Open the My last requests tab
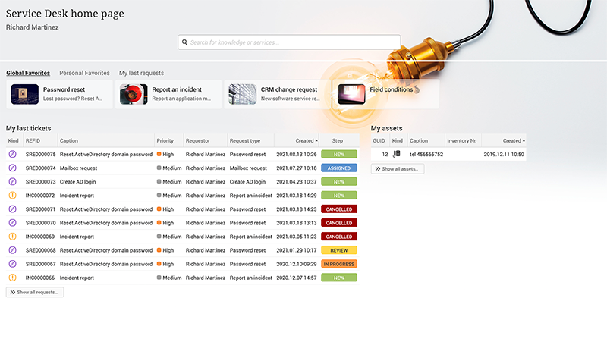Screen dimensions: 607x364 pyautogui.click(x=141, y=73)
